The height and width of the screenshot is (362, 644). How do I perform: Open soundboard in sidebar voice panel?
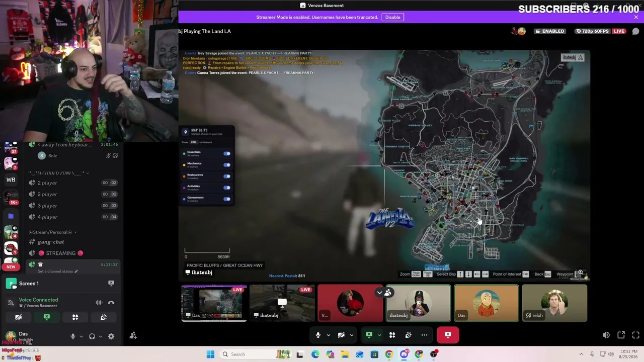tap(104, 317)
